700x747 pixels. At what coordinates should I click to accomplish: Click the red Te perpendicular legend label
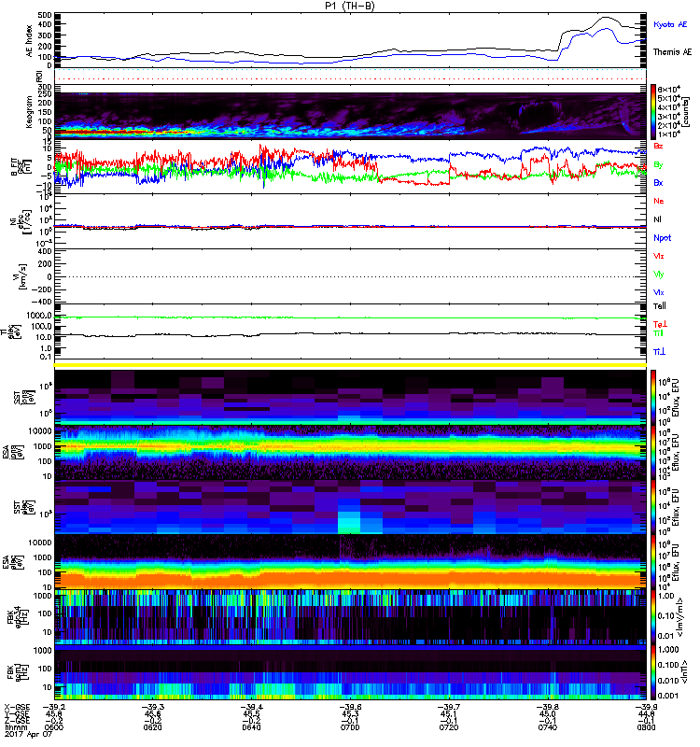660,324
